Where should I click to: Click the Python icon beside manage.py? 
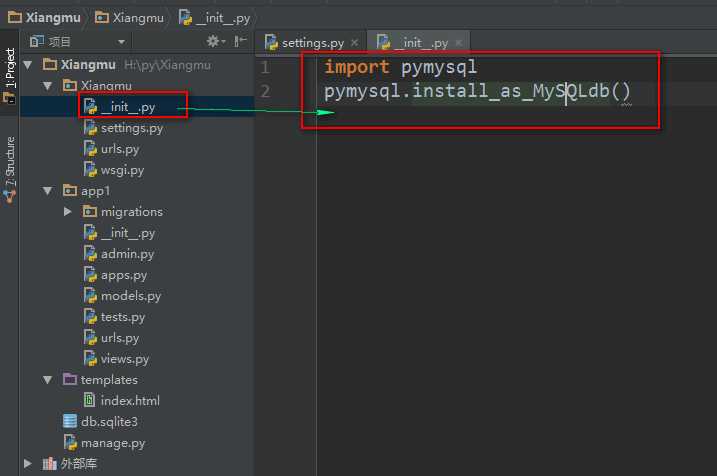[70, 443]
